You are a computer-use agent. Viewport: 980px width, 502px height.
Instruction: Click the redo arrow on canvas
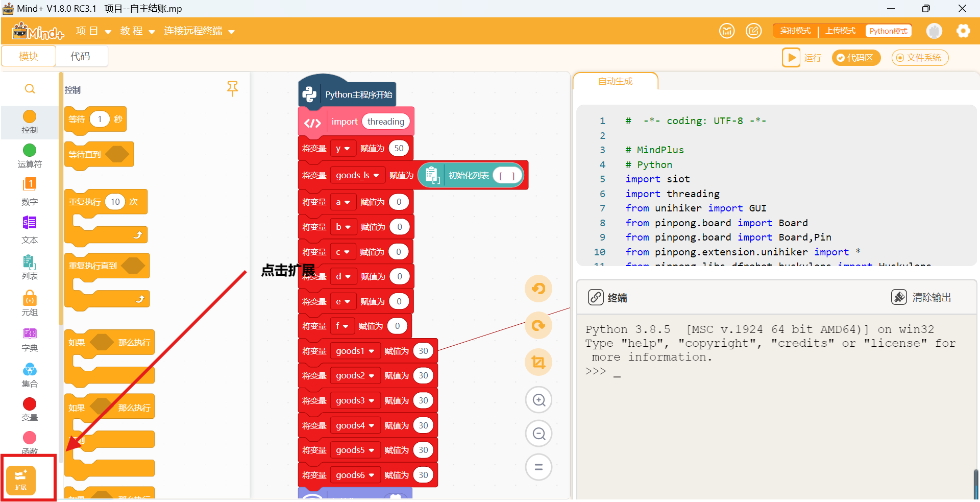[538, 325]
